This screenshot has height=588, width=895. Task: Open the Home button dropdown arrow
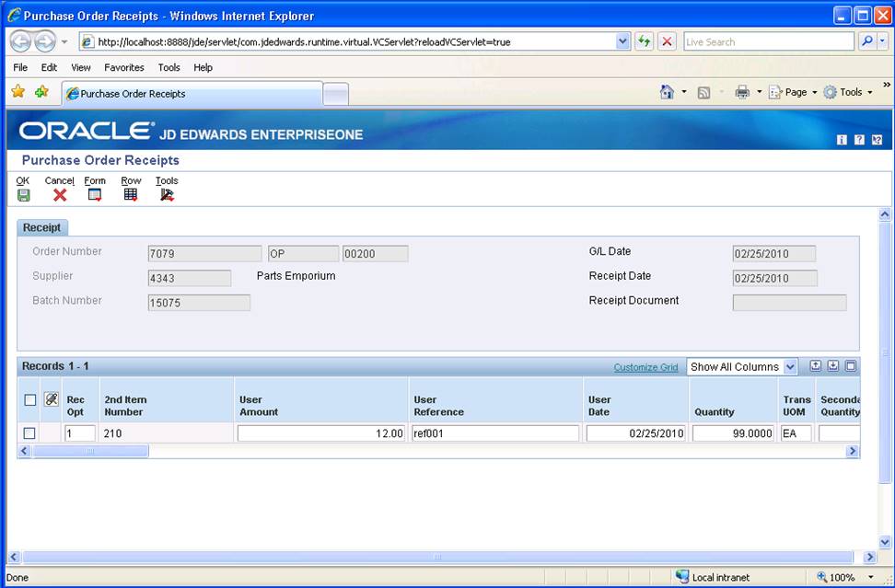pos(684,92)
